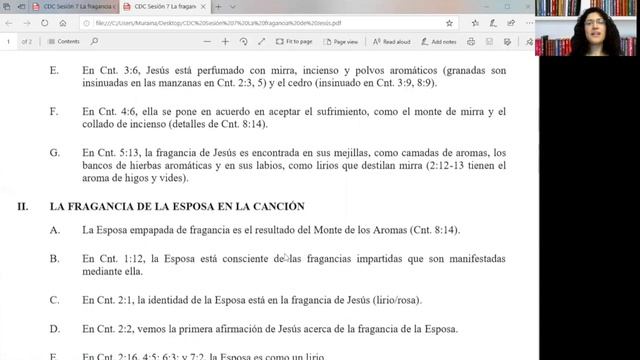This screenshot has height=360, width=640.
Task: Enter full screen PDF view
Action: click(262, 42)
